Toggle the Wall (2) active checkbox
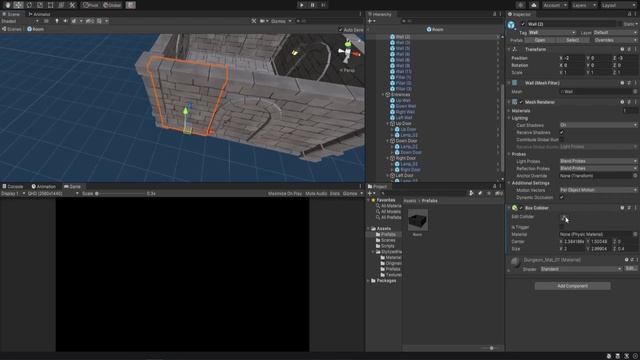This screenshot has width=640, height=360. click(x=523, y=24)
